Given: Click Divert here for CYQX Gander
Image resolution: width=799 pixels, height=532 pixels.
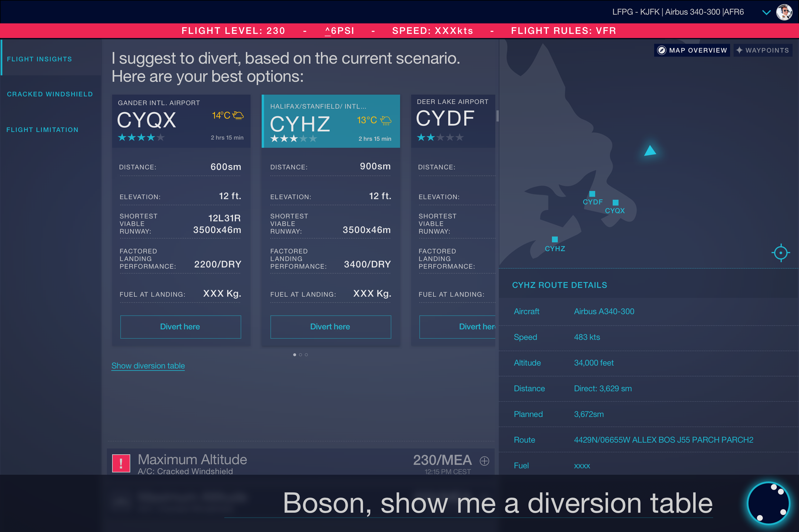Looking at the screenshot, I should (x=181, y=327).
